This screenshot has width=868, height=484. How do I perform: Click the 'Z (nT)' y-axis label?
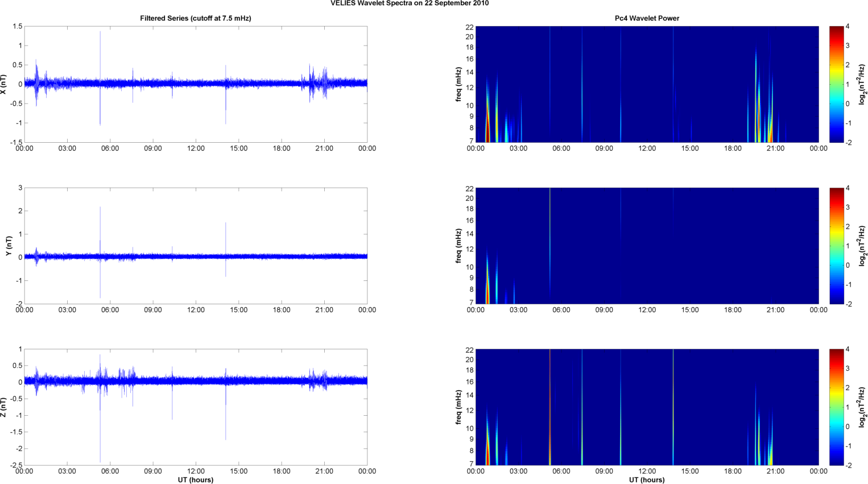3,407
